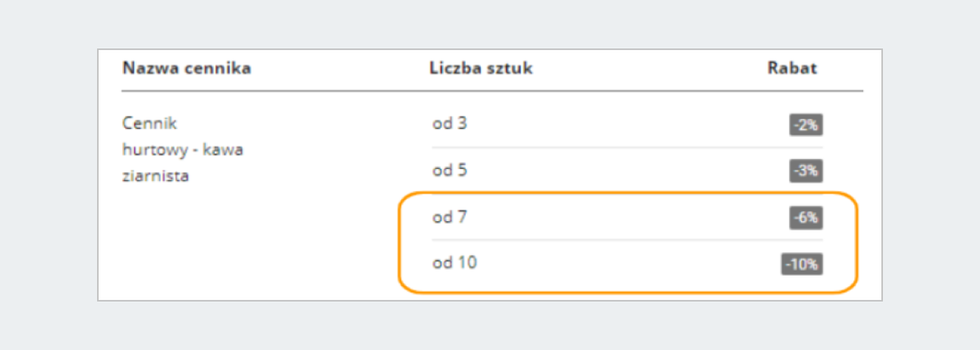Click the divider between 'od 7' and 'od 10'
The image size is (980, 350).
627,240
